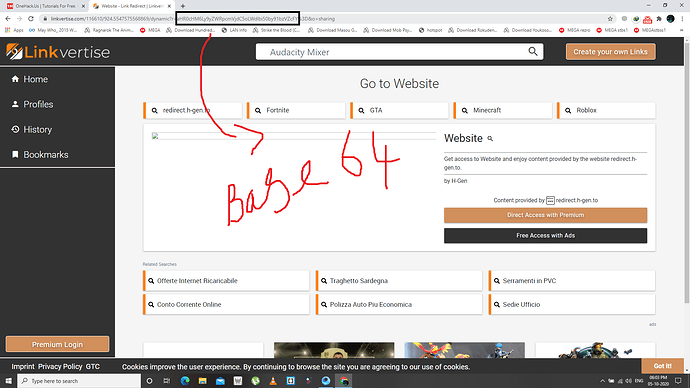Open Bookmarks in the sidebar
This screenshot has width=690, height=388.
pyautogui.click(x=40, y=155)
